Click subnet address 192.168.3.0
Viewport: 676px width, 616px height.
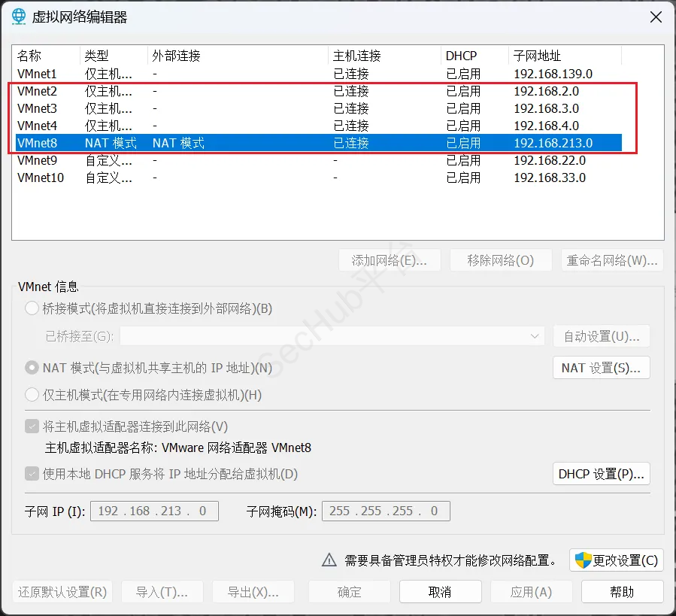546,108
